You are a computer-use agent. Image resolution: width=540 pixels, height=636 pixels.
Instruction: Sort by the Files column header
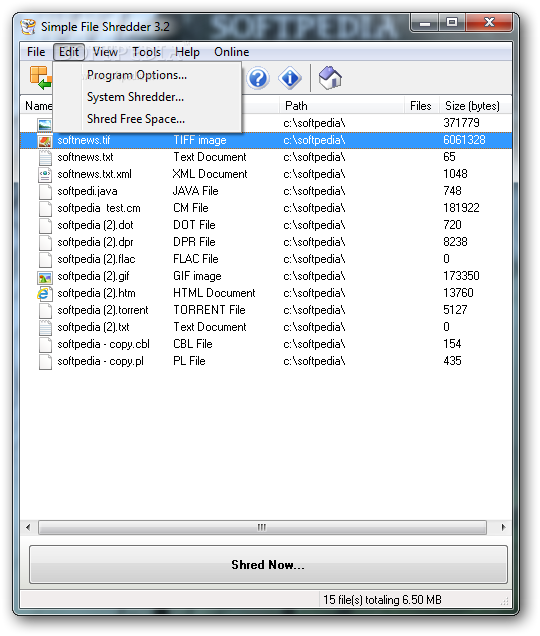[x=421, y=106]
